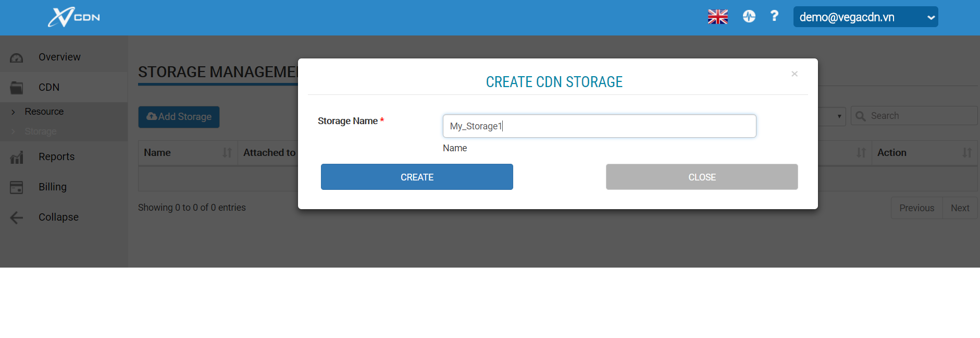Select the Storage submenu item
Image resolution: width=980 pixels, height=338 pixels.
point(41,131)
